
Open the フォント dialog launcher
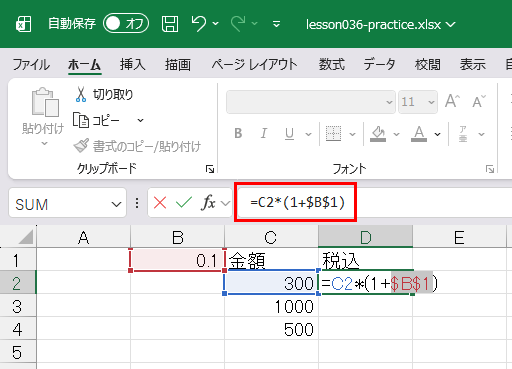point(490,169)
